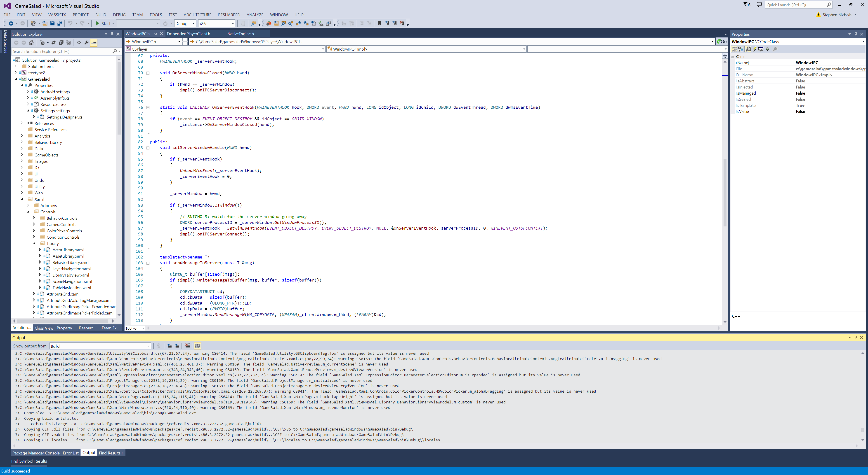868x475 pixels.
Task: Switch to the EmbeddedPlayerClient.h tab
Action: (x=188, y=34)
